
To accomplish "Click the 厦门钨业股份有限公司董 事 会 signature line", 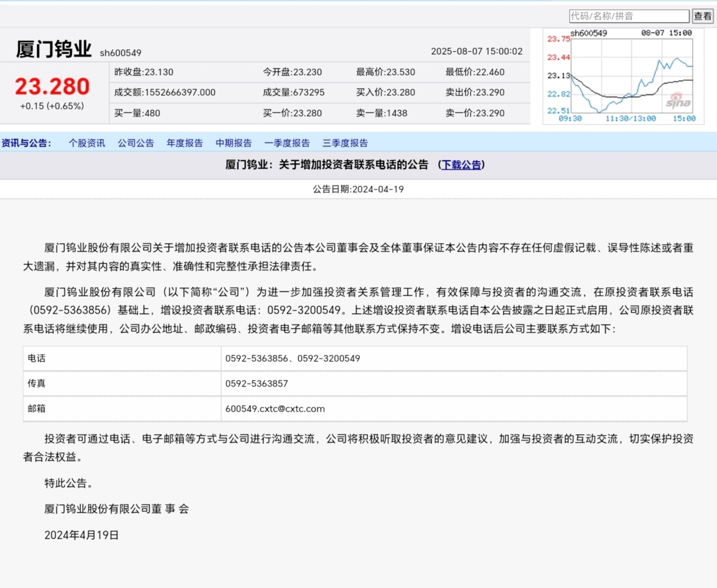I will click(x=117, y=509).
